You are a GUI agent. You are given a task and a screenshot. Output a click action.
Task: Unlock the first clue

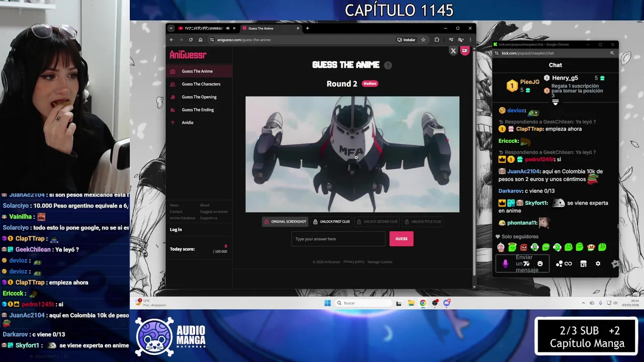(x=331, y=222)
